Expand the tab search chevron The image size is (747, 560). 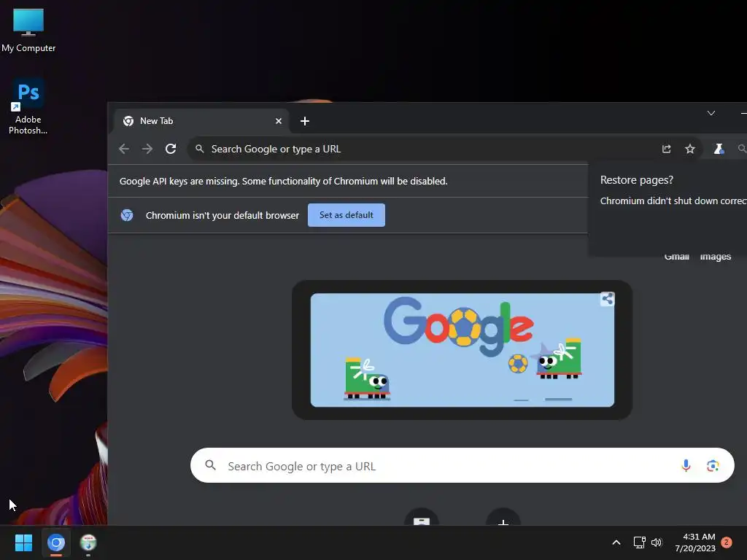click(x=711, y=113)
